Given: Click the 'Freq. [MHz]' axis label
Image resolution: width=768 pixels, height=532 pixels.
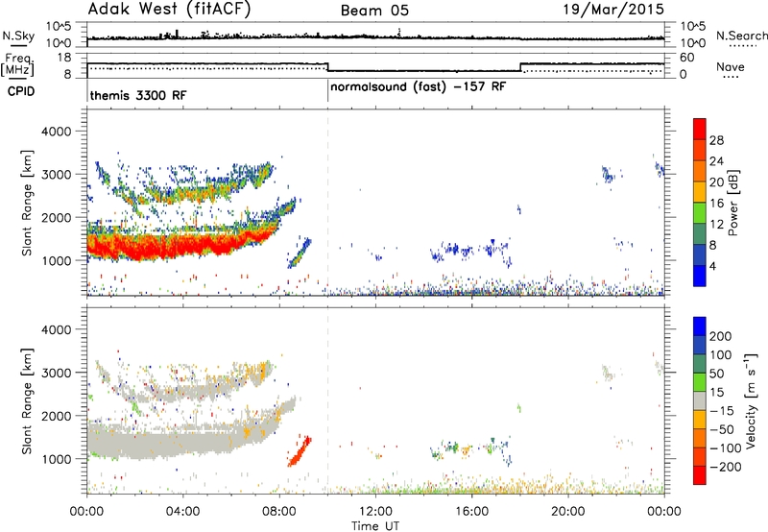Looking at the screenshot, I should [x=18, y=64].
